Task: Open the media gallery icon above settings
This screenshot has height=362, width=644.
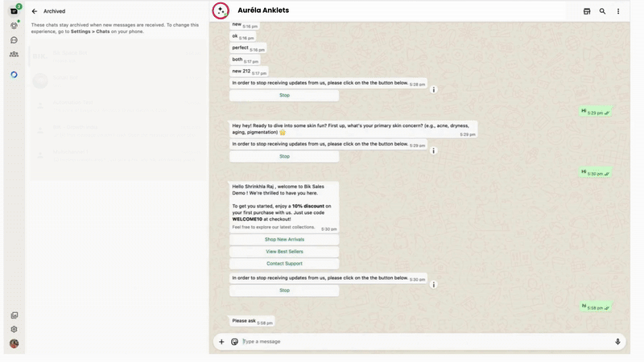Action: [x=14, y=315]
